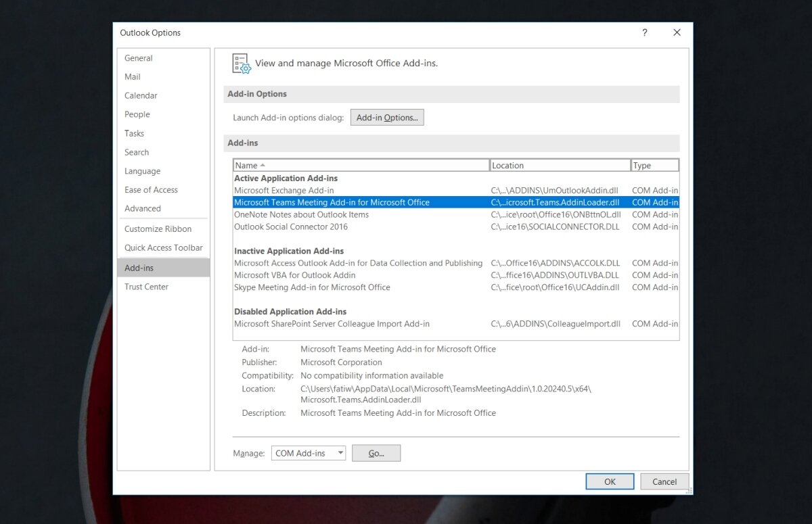812x524 pixels.
Task: Select Calendar in the left sidebar
Action: point(141,96)
